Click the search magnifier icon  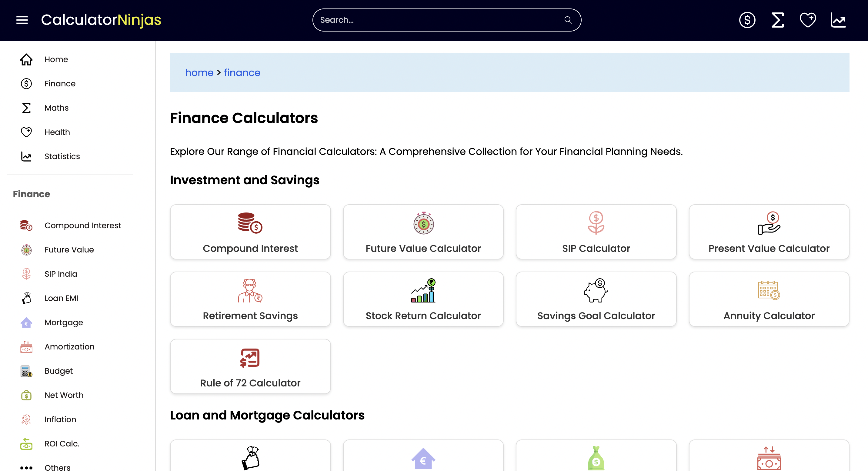[568, 20]
